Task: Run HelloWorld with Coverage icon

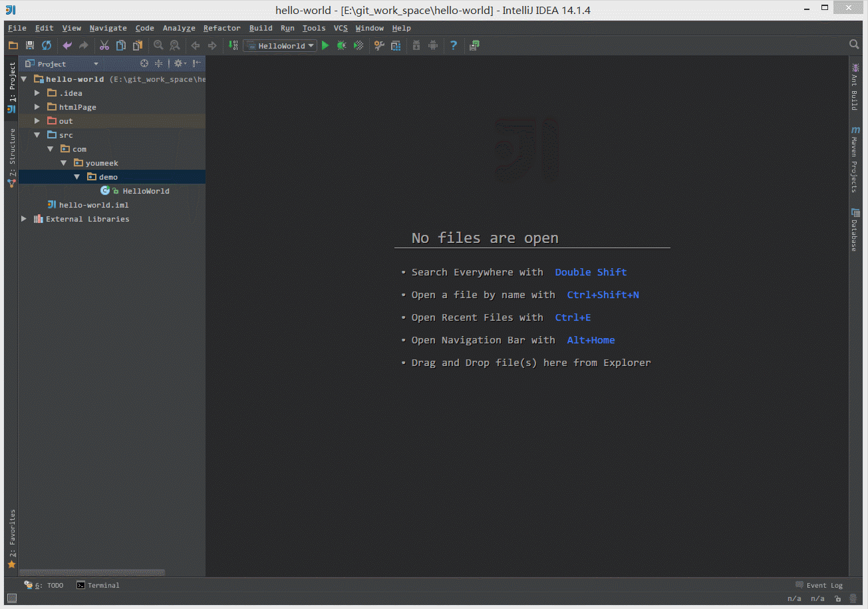Action: pos(358,45)
